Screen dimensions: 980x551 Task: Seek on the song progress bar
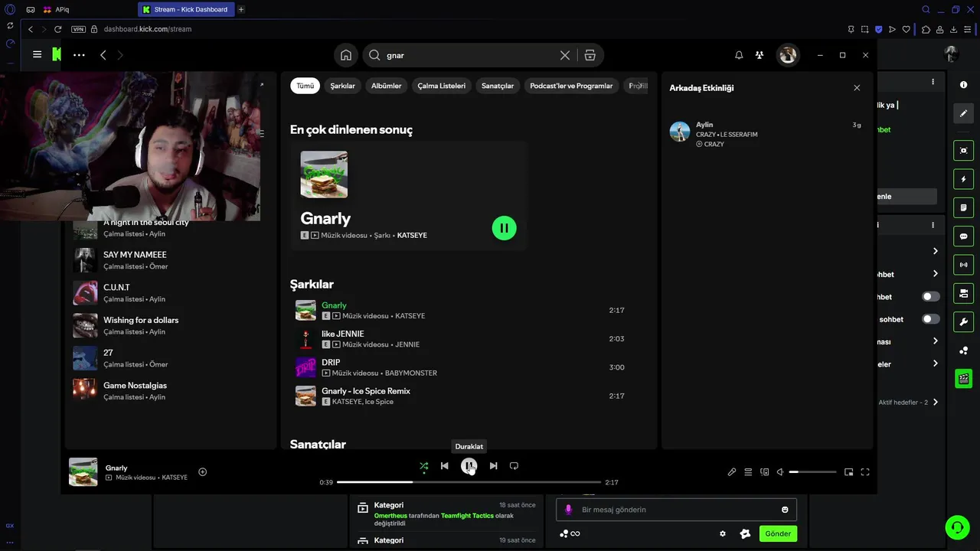[469, 482]
